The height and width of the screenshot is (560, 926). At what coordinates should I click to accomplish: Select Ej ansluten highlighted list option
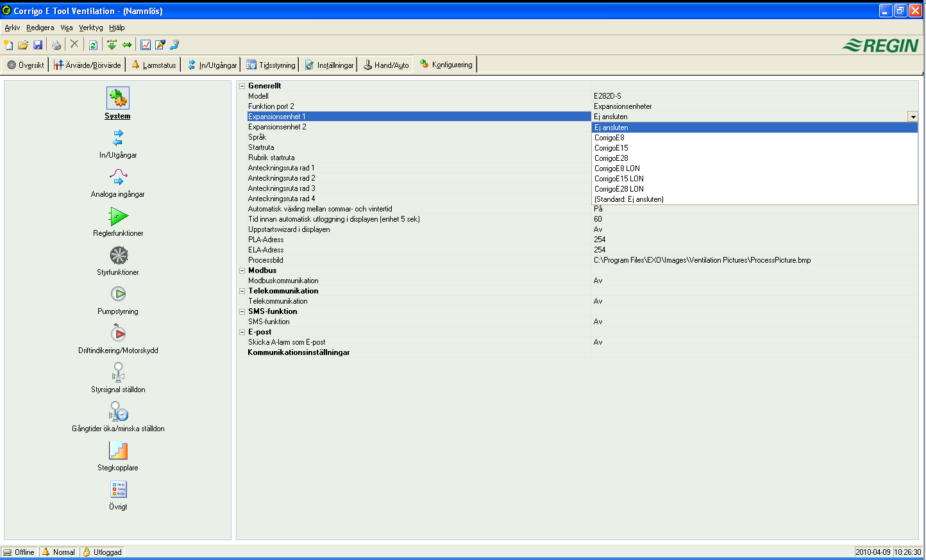coord(754,128)
